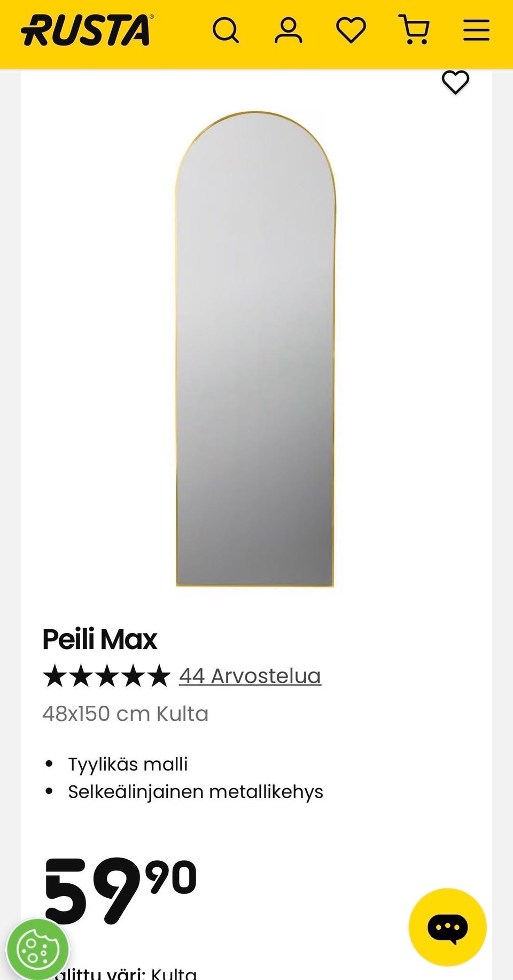Open the cookie settings icon
Image resolution: width=513 pixels, height=980 pixels.
[x=37, y=950]
